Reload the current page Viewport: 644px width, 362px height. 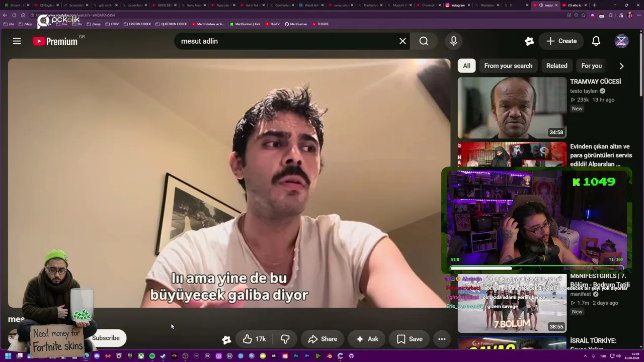pos(14,15)
